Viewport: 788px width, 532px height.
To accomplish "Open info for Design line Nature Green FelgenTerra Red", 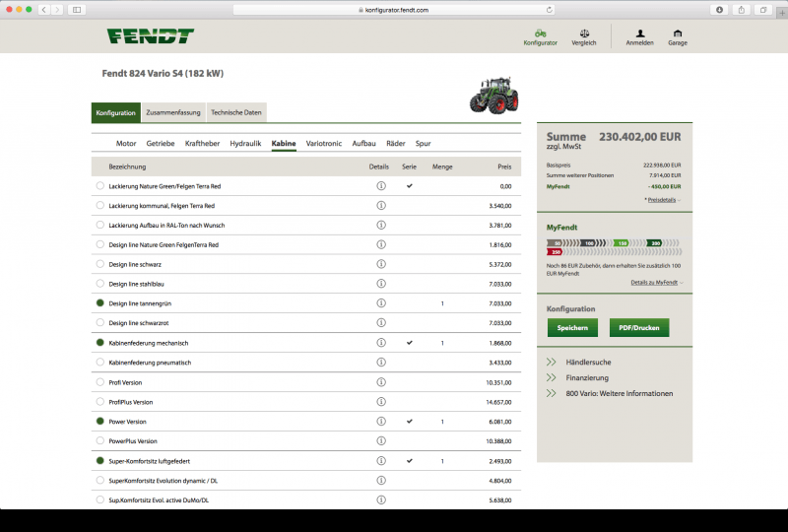I will [x=381, y=244].
